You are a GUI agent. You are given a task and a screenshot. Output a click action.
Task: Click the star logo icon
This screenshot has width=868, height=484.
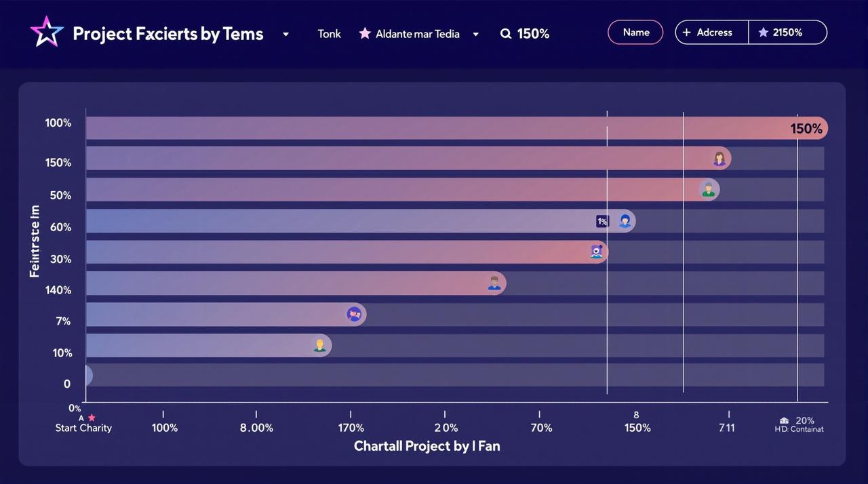[x=47, y=32]
